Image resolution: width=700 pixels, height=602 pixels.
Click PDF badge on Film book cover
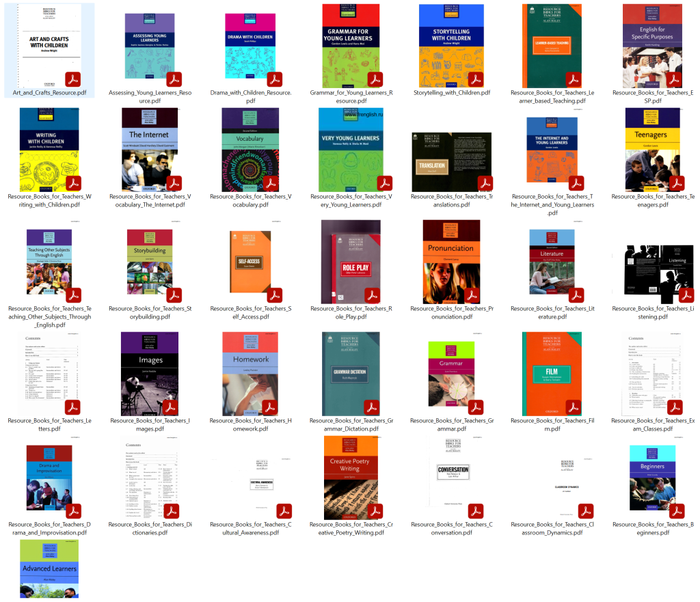tap(575, 407)
